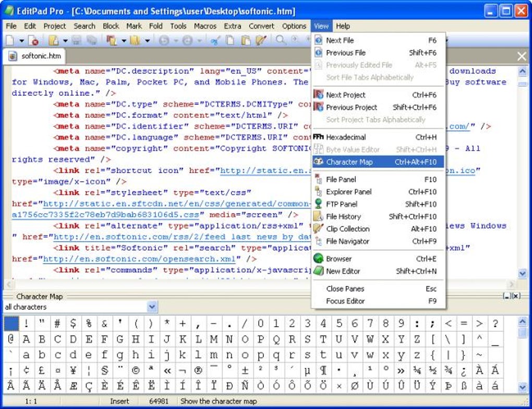Click the Find Next icon beside the magnifier

coord(295,39)
